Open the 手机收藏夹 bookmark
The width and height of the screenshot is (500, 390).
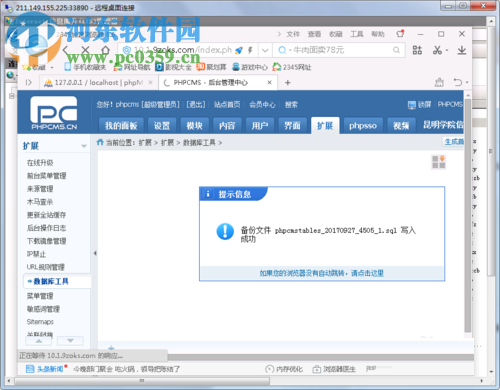[x=85, y=67]
